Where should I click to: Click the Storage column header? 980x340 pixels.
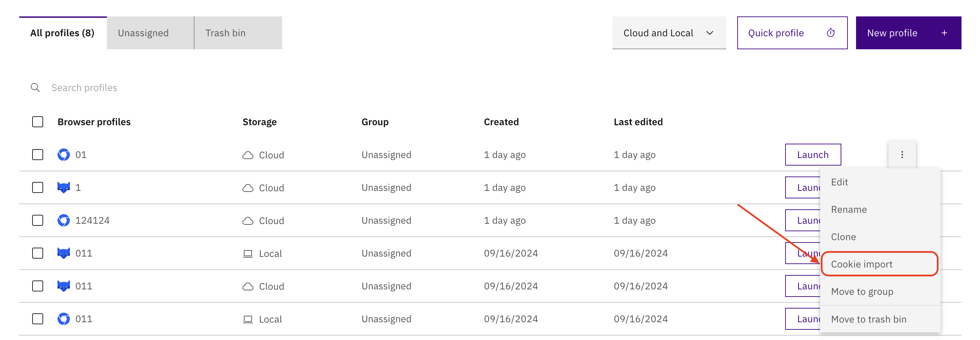pos(260,122)
